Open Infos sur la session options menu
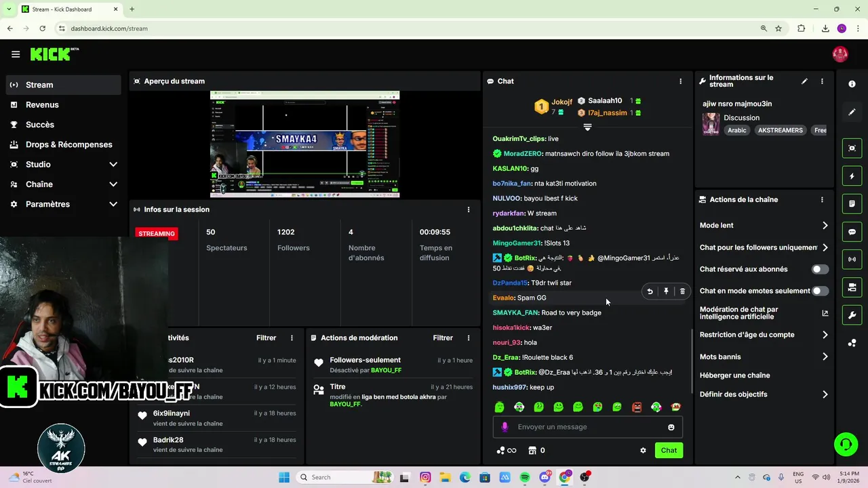This screenshot has width=868, height=488. pyautogui.click(x=468, y=210)
